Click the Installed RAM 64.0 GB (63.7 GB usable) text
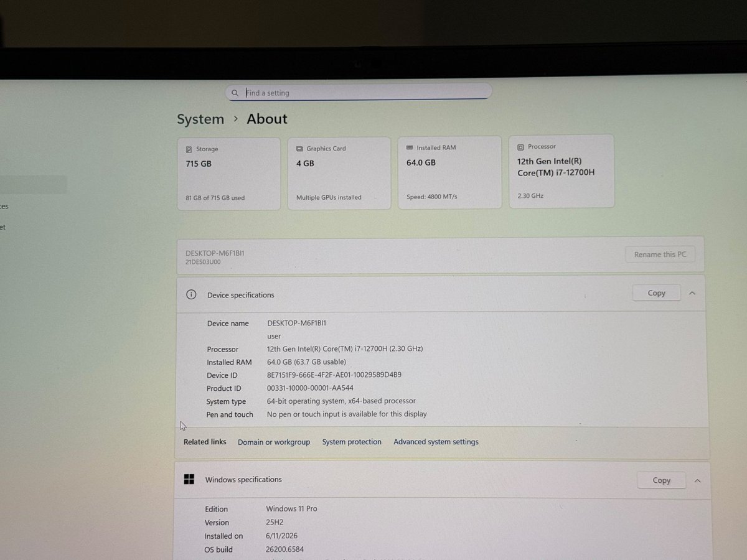747x560 pixels. 306,362
